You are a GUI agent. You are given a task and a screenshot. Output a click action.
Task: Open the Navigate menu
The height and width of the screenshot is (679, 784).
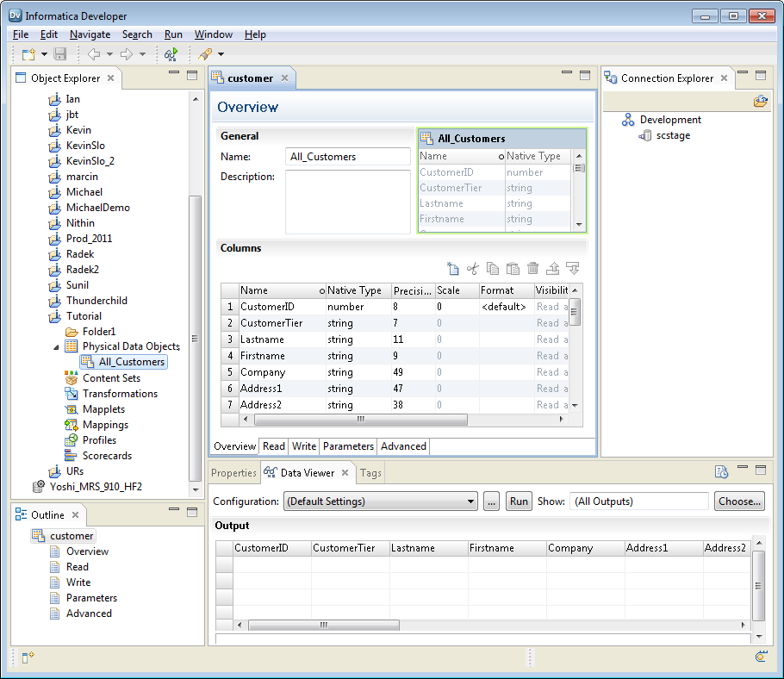coord(90,34)
